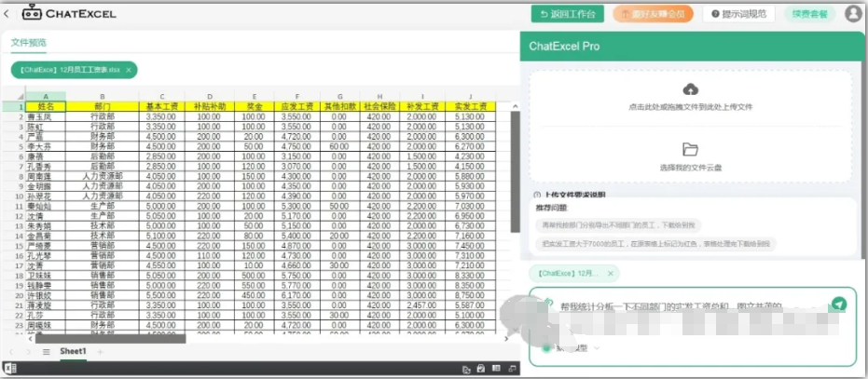Image resolution: width=868 pixels, height=379 pixels.
Task: Select the 部门 header cell
Action: click(x=102, y=106)
